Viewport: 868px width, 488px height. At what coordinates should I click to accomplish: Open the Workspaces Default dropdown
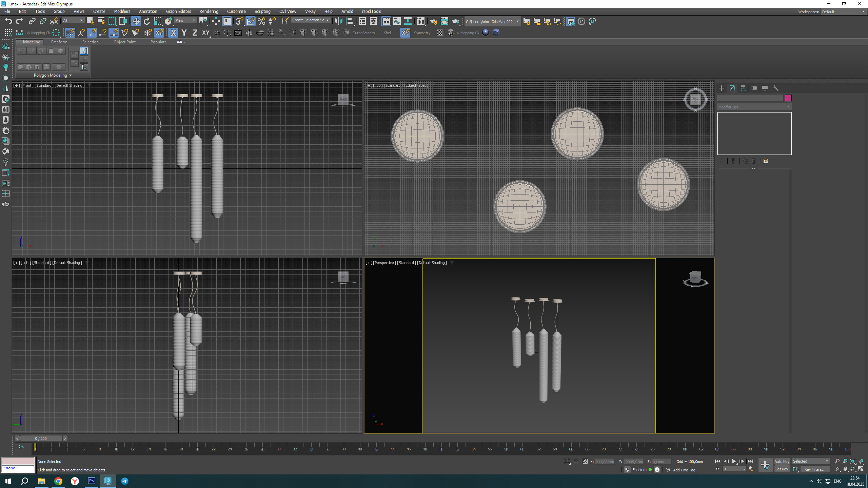pyautogui.click(x=843, y=12)
